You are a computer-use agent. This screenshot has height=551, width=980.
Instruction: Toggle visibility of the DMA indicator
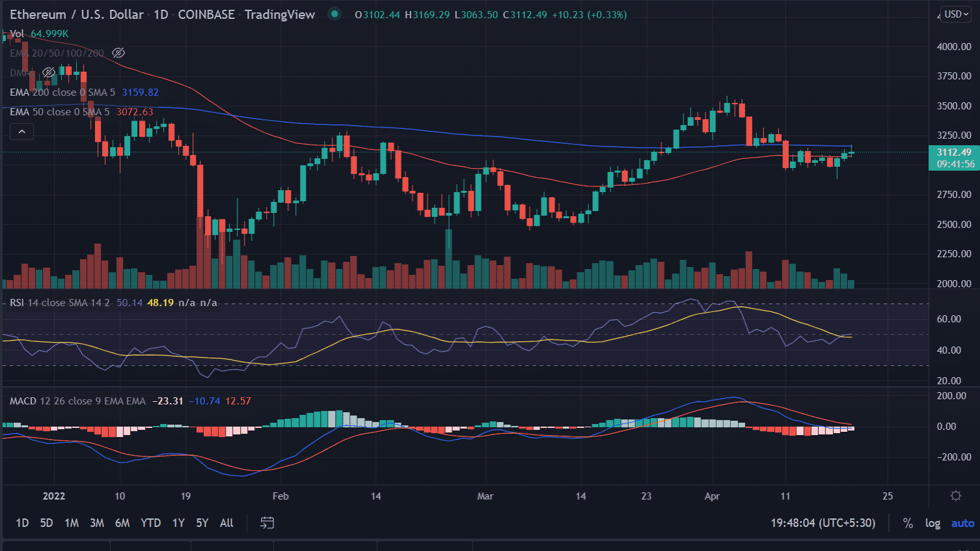coord(49,73)
